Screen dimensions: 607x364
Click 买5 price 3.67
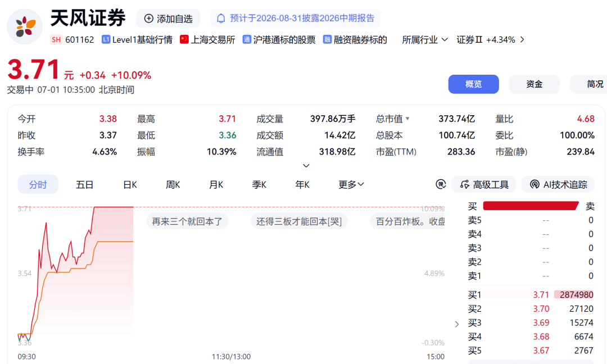[x=541, y=351]
